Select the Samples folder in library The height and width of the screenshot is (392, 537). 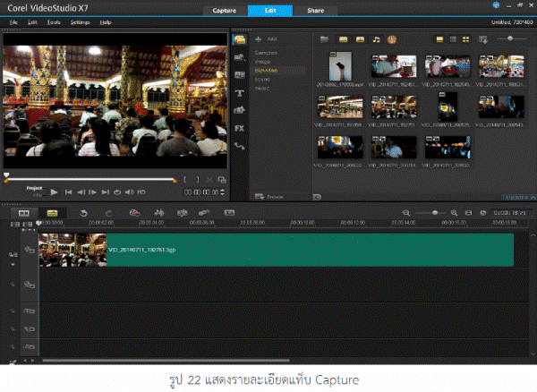[266, 53]
